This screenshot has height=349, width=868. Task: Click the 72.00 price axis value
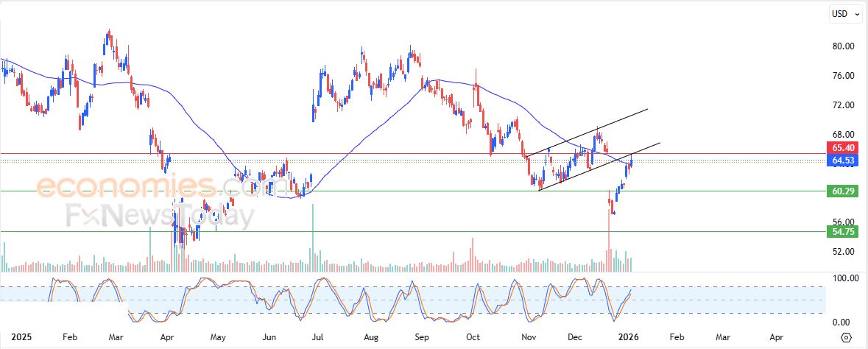tap(843, 105)
